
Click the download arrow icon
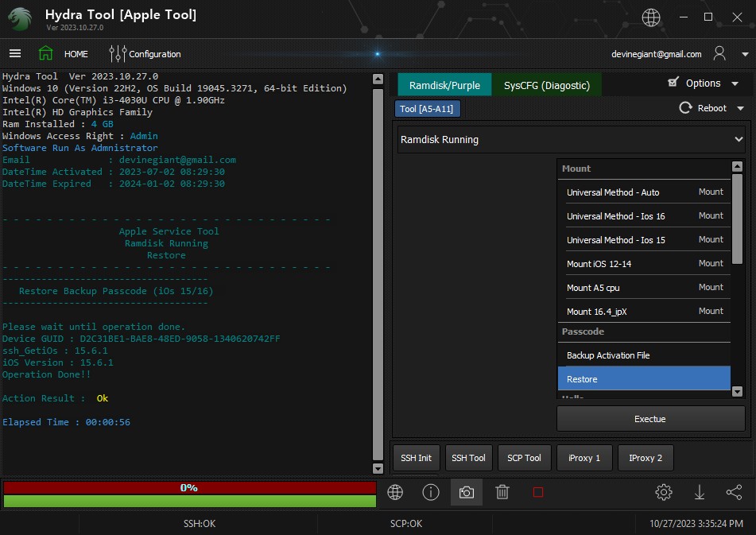pos(699,492)
